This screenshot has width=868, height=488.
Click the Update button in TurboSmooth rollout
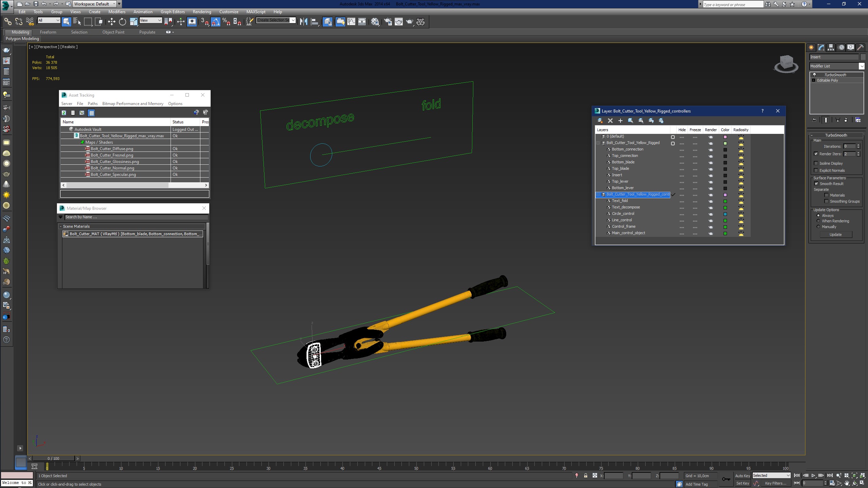[x=836, y=234]
